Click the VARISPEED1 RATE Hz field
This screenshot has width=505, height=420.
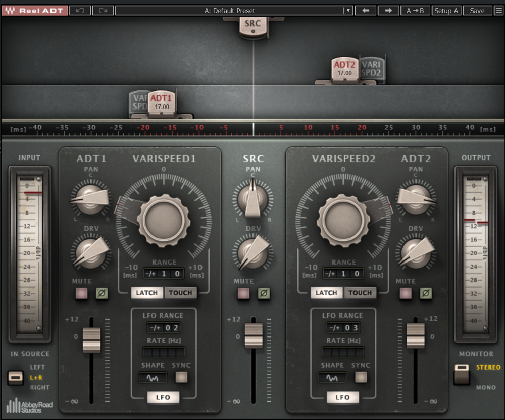click(x=164, y=352)
